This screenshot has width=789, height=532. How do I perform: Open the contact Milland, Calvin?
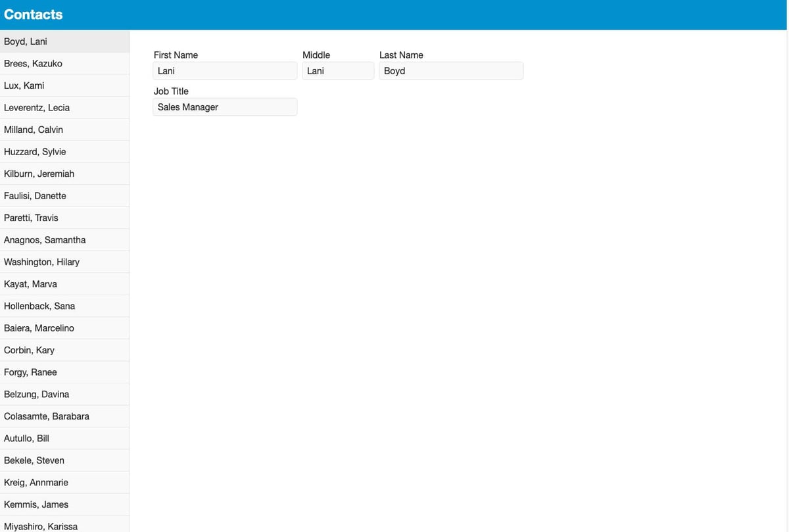point(64,130)
